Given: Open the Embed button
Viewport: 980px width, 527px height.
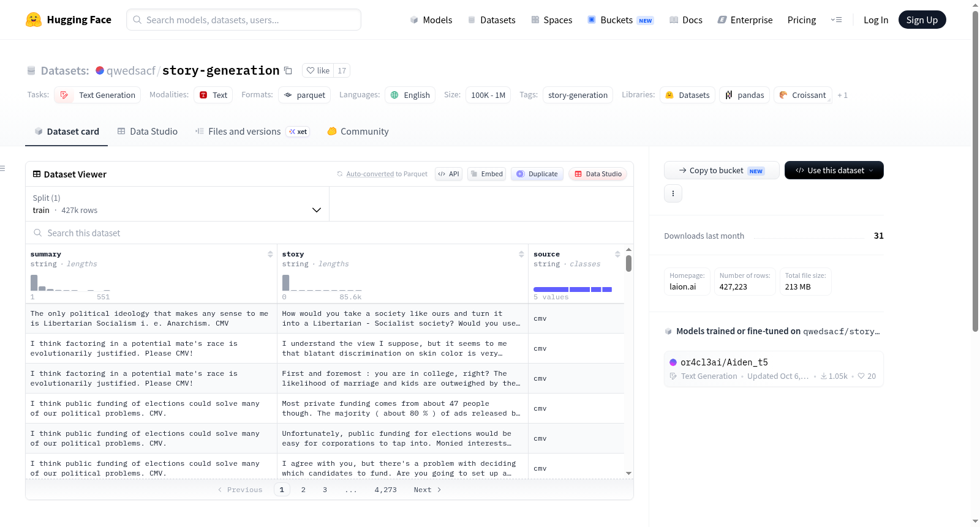Looking at the screenshot, I should click(x=486, y=174).
